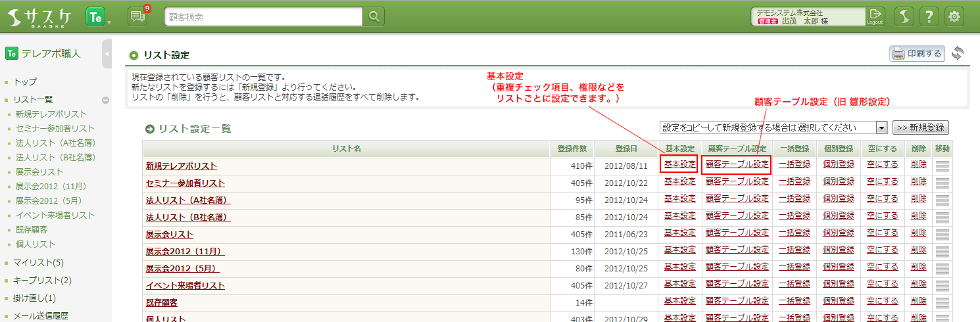The height and width of the screenshot is (322, 980).
Task: Open マイリスト(5) in the sidebar
Action: (x=38, y=263)
